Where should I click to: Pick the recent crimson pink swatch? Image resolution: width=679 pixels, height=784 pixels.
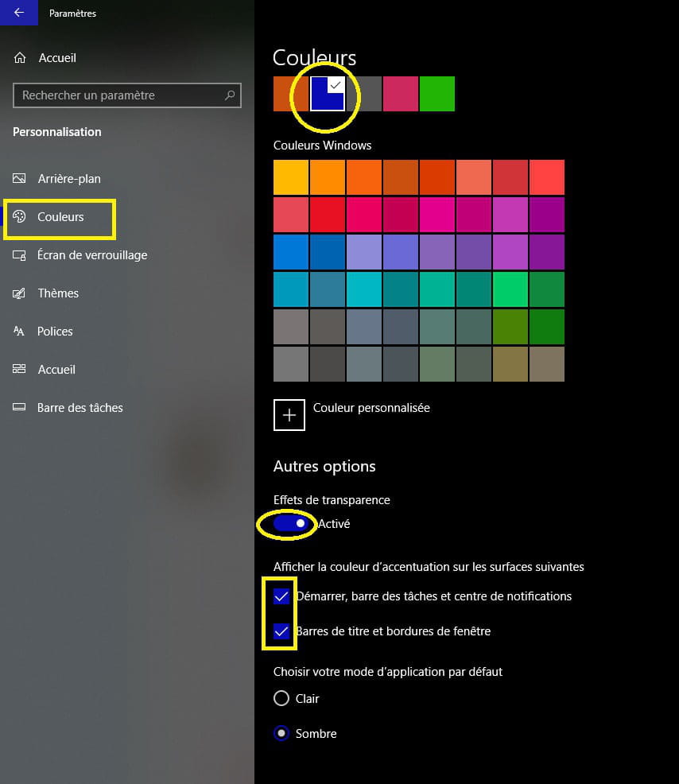point(401,94)
